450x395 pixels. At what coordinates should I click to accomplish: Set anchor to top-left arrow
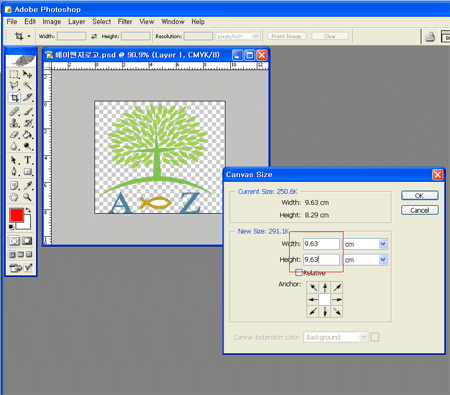click(313, 287)
